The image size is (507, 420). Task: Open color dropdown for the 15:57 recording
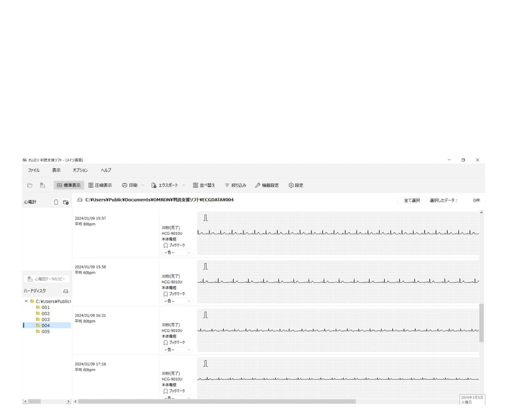coord(177,253)
